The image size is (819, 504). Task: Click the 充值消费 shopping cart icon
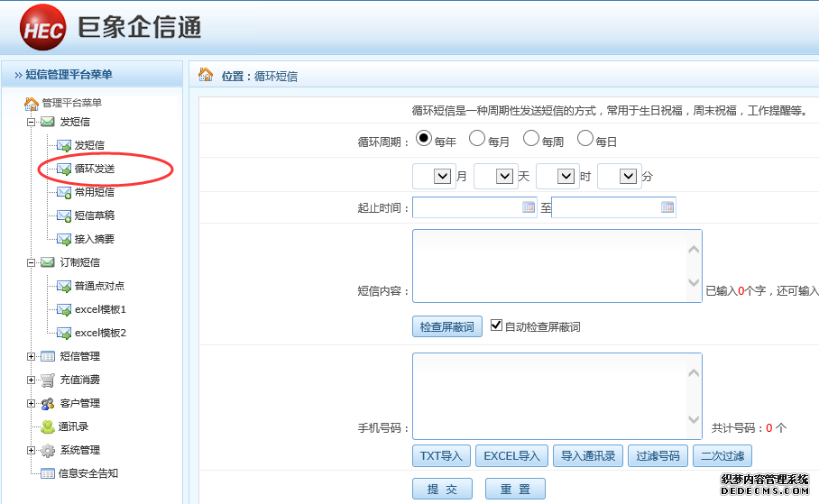(47, 380)
